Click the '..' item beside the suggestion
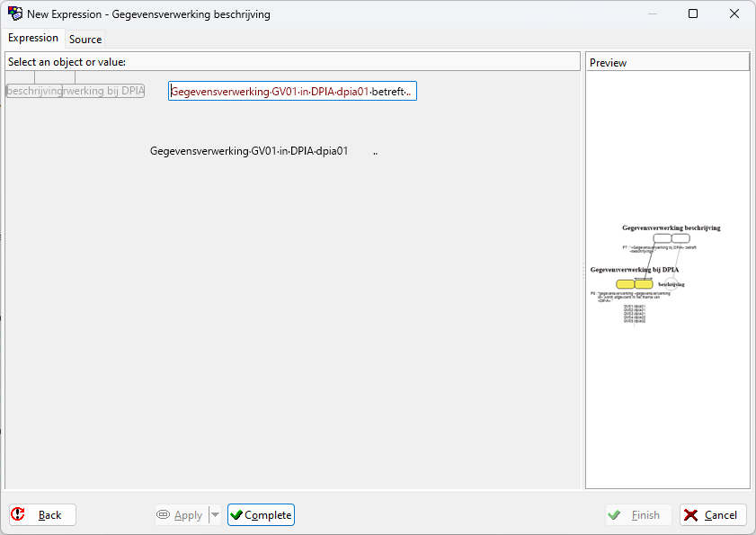 (375, 151)
